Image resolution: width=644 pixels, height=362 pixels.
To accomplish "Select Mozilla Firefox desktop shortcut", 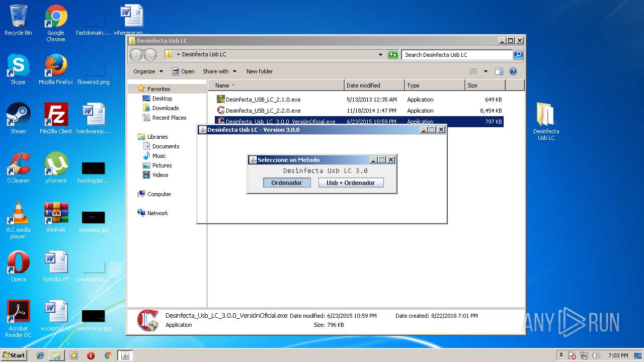I will point(56,69).
